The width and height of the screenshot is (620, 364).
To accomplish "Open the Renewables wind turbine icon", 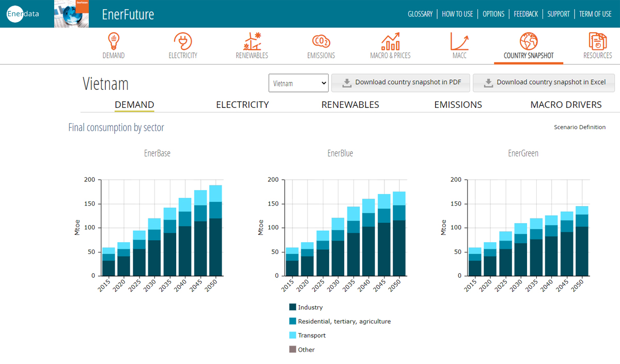I will [252, 41].
